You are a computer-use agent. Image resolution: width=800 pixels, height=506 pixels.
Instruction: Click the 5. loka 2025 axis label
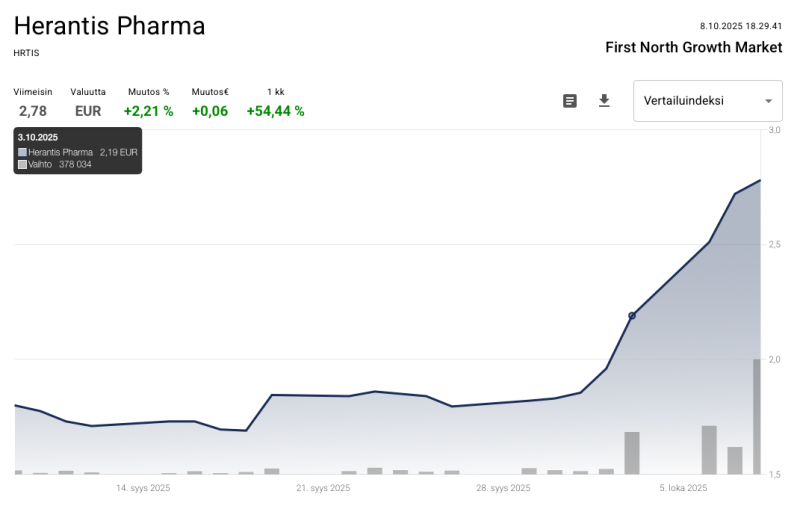coord(683,488)
